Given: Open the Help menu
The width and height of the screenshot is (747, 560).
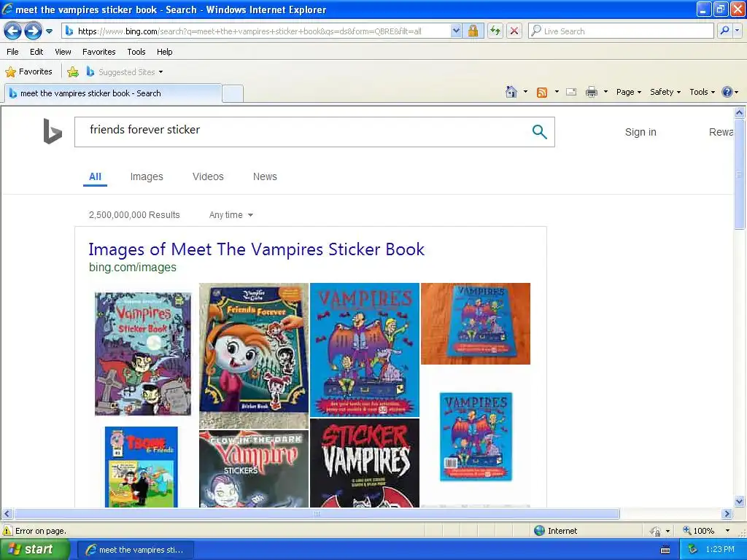Looking at the screenshot, I should tap(164, 52).
